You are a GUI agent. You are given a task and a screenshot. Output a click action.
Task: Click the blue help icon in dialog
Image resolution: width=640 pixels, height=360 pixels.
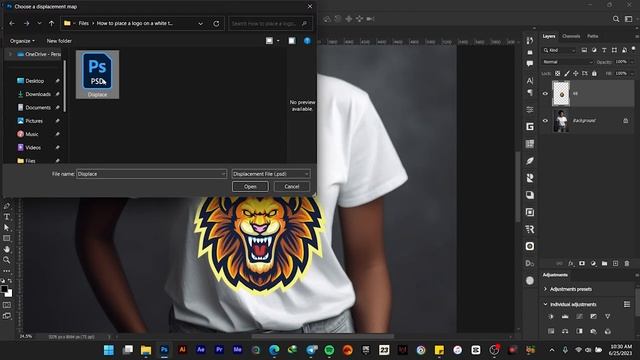pyautogui.click(x=307, y=41)
